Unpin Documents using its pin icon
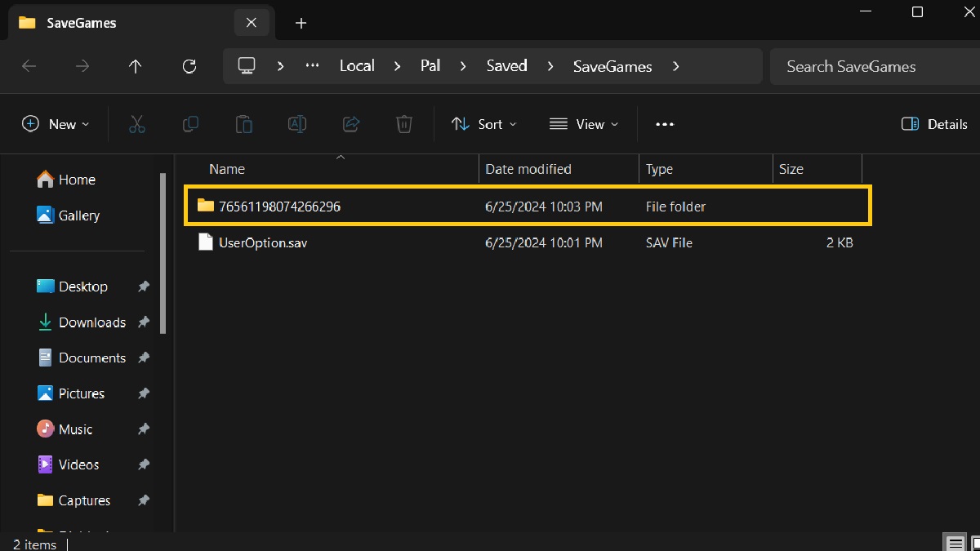This screenshot has height=551, width=980. pyautogui.click(x=144, y=358)
